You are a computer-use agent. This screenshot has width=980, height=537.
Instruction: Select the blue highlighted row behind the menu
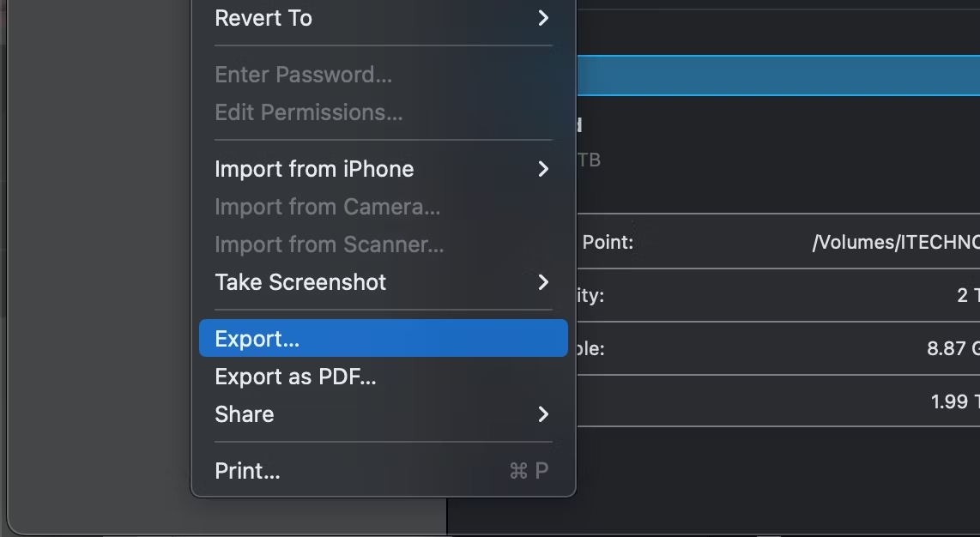778,75
